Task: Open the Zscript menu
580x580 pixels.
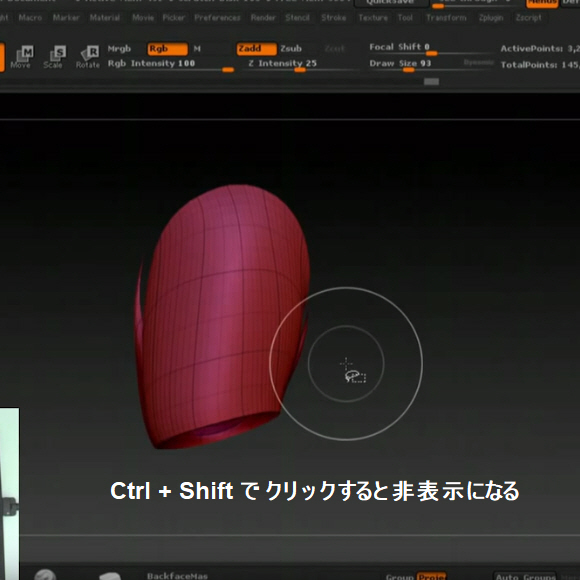Action: click(529, 17)
